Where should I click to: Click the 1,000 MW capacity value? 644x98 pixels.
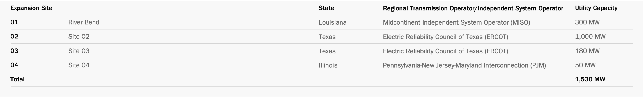(x=590, y=37)
